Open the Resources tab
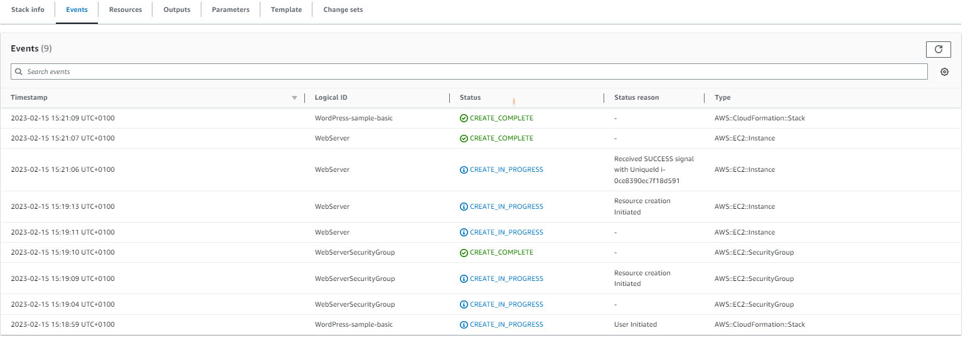The width and height of the screenshot is (980, 338). tap(125, 10)
